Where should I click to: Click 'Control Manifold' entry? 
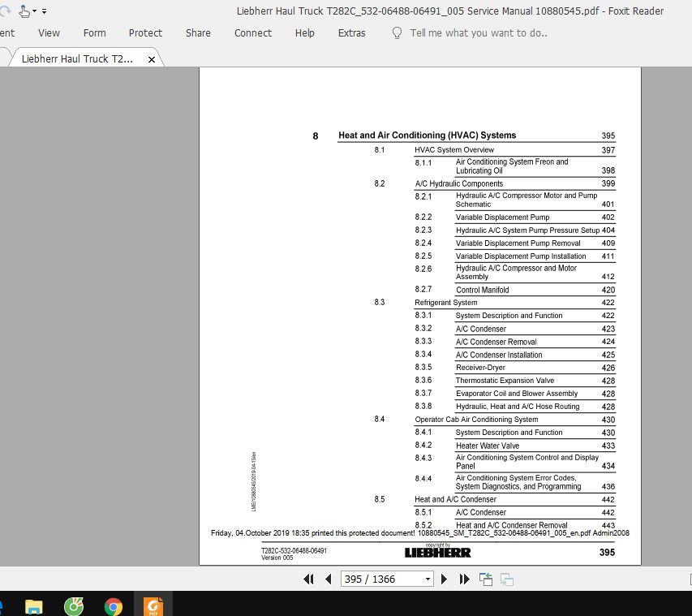(x=483, y=290)
